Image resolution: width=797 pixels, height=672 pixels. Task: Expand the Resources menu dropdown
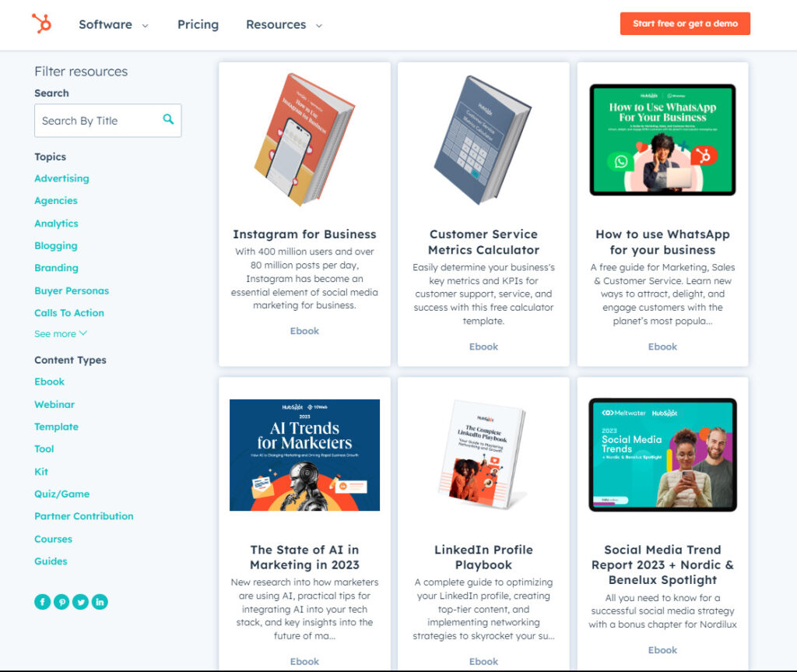[284, 24]
